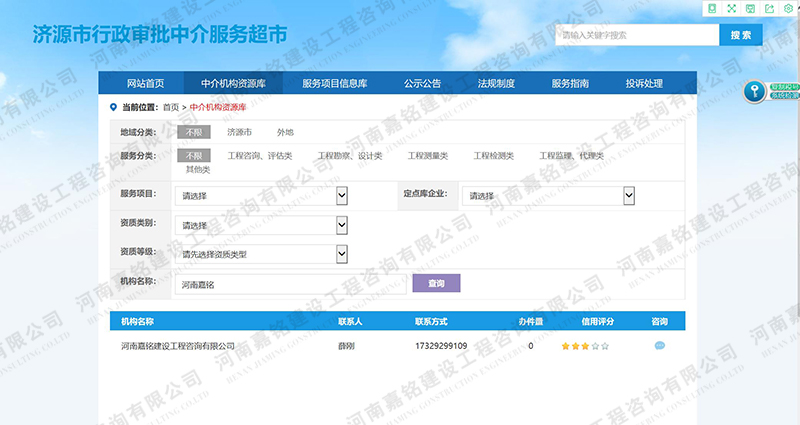Filter by 工程测量类
800x425 pixels.
(x=428, y=156)
